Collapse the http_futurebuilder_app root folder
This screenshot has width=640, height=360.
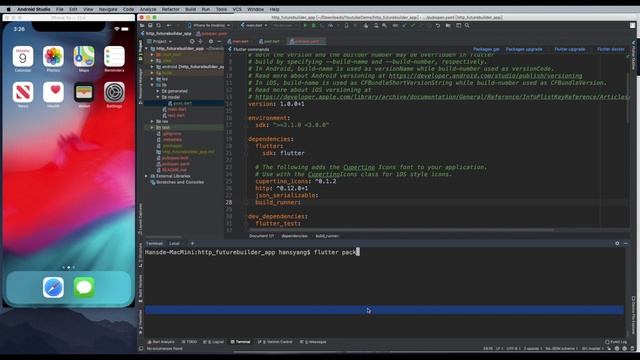pyautogui.click(x=147, y=49)
